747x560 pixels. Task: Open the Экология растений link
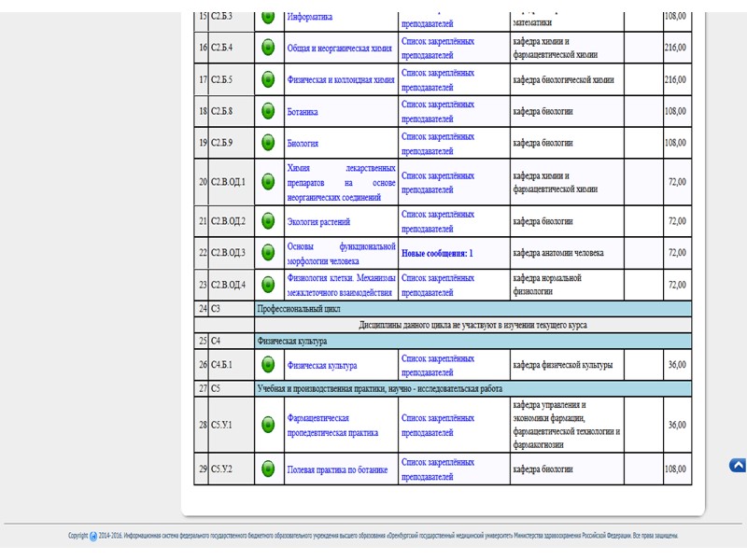tap(318, 222)
